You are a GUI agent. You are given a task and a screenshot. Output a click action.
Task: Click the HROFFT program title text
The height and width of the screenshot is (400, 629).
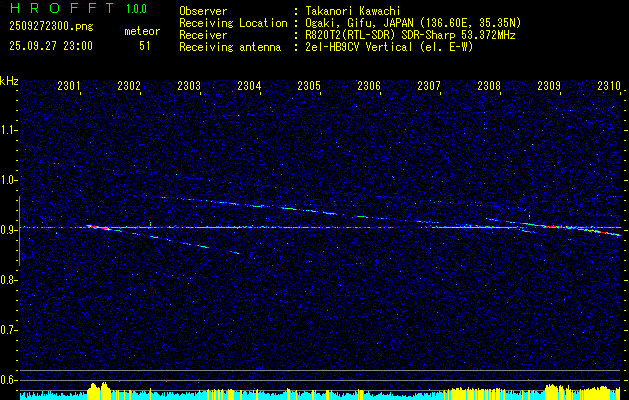click(62, 8)
